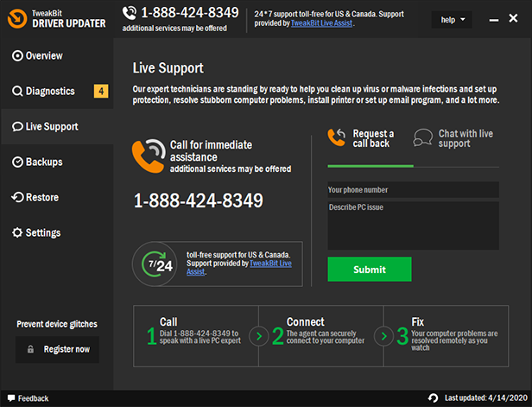
Task: Click the arrow between Call and Connect
Action: (x=259, y=336)
